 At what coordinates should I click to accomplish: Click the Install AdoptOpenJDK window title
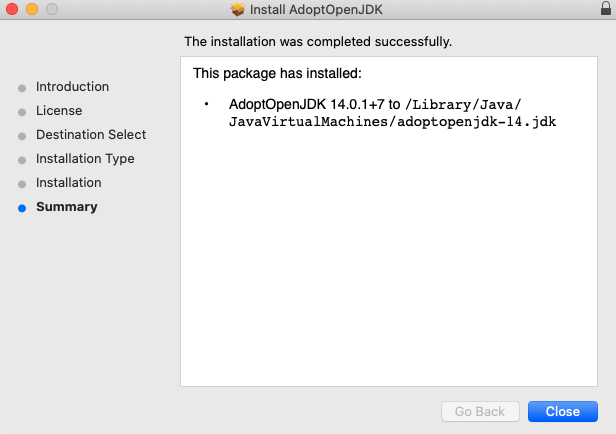coord(316,10)
